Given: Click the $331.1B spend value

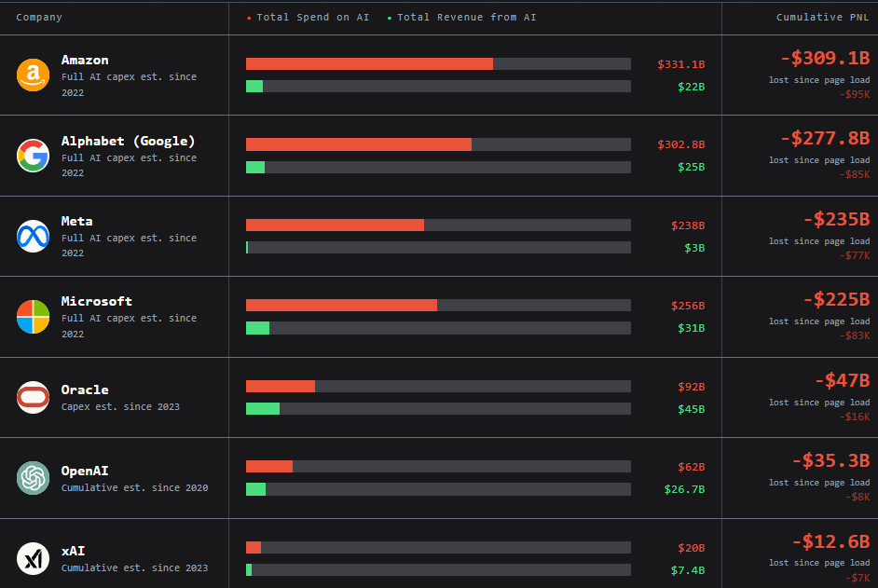Looking at the screenshot, I should point(681,64).
